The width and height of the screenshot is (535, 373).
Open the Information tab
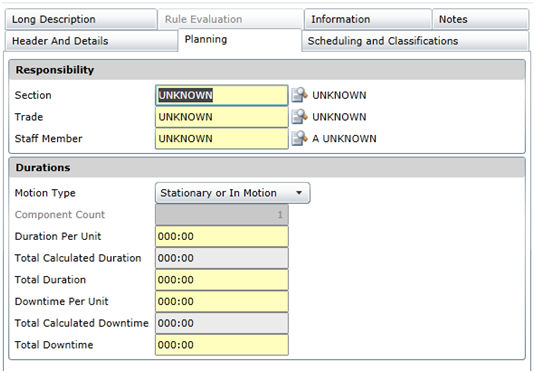click(368, 19)
